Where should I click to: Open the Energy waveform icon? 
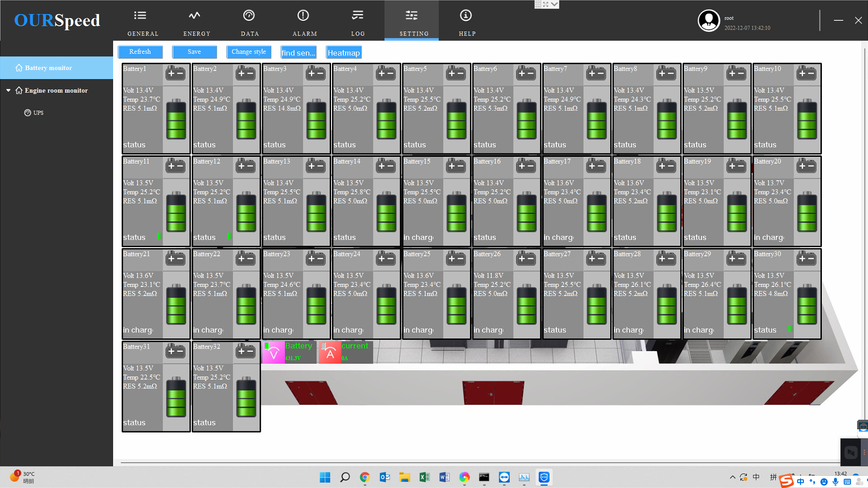click(x=195, y=16)
